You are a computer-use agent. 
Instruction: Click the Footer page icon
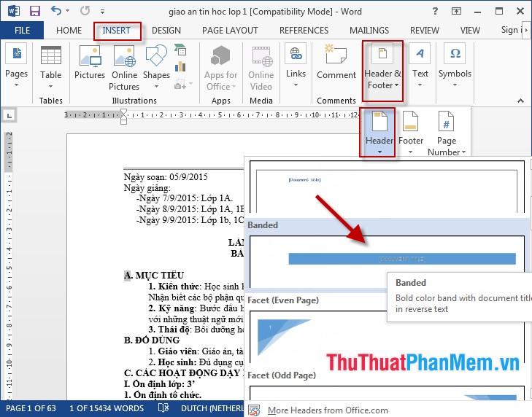(x=410, y=121)
